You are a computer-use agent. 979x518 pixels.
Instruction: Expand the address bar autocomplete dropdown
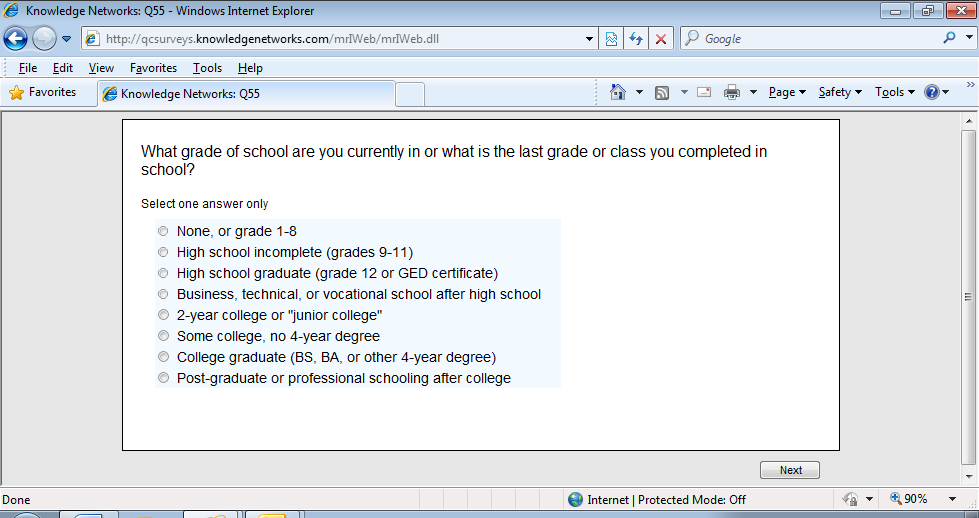(x=589, y=39)
